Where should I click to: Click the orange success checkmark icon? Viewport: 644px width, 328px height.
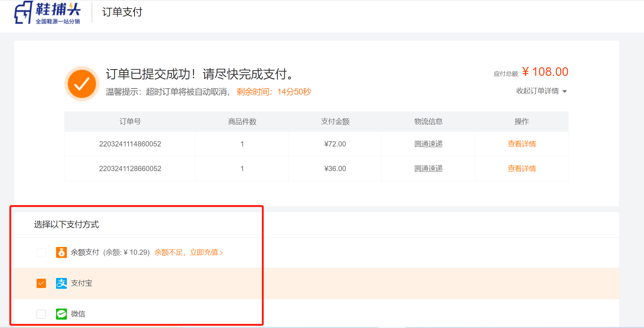(x=82, y=84)
